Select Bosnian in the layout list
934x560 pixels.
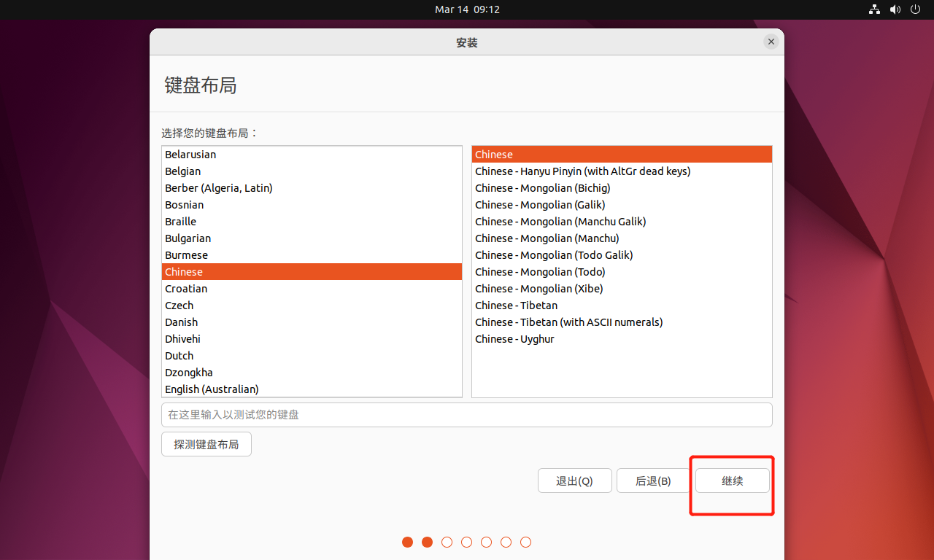312,205
